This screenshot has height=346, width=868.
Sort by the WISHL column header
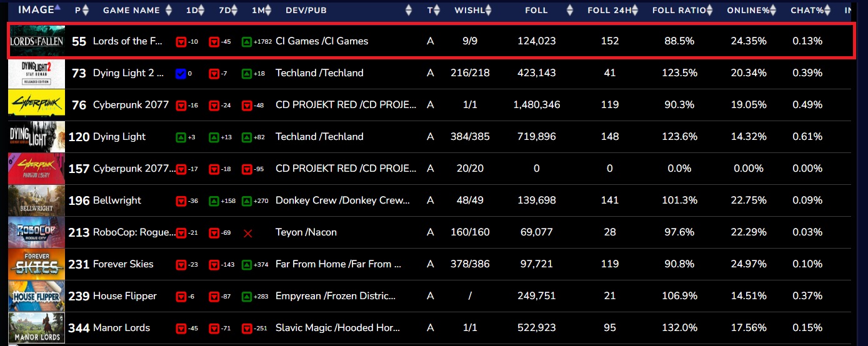pos(468,11)
